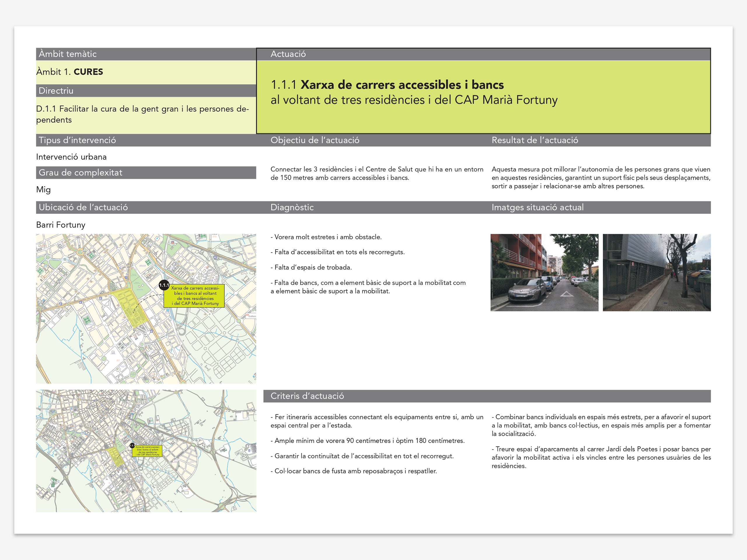Screen dimensions: 747x560
Task: Select the 'Intervenció urbana' value
Action: point(71,157)
